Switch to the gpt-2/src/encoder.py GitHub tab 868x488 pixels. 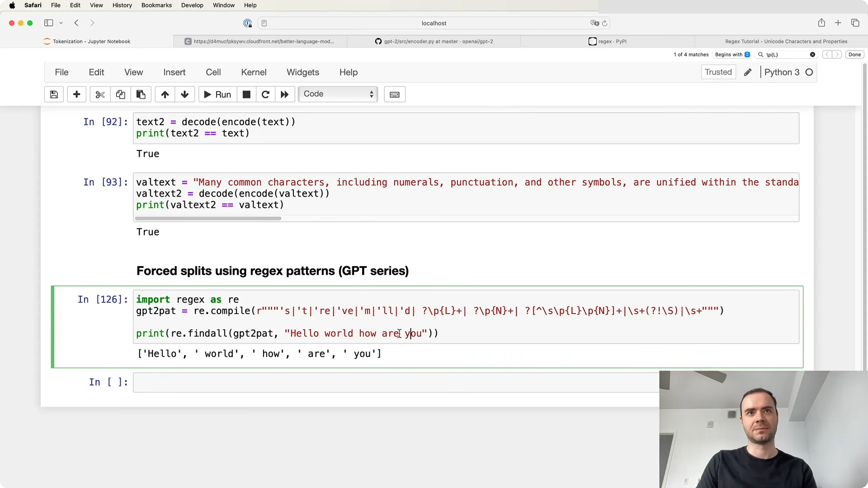pyautogui.click(x=434, y=41)
